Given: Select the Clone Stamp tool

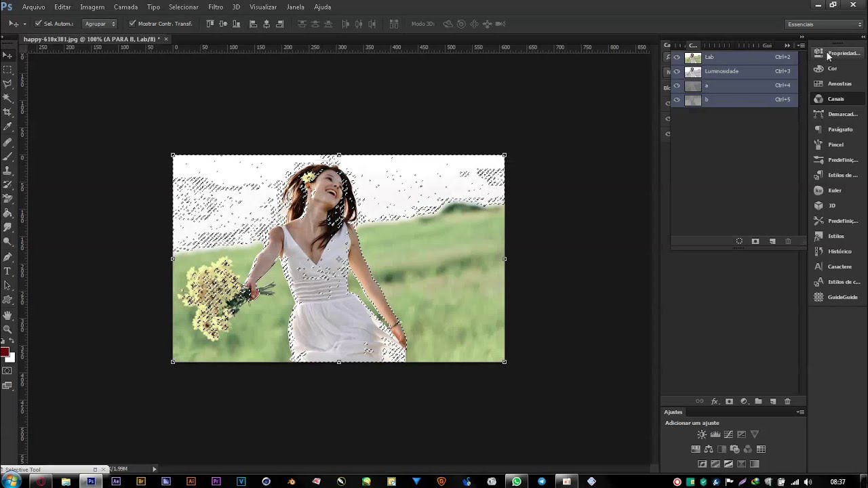Looking at the screenshot, I should (x=7, y=170).
